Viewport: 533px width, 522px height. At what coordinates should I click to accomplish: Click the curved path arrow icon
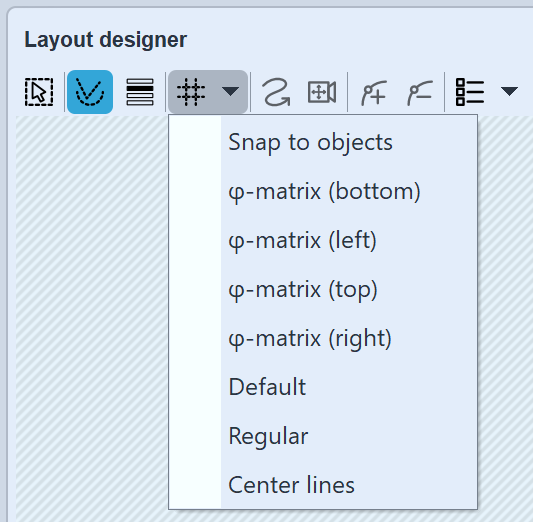(x=276, y=92)
